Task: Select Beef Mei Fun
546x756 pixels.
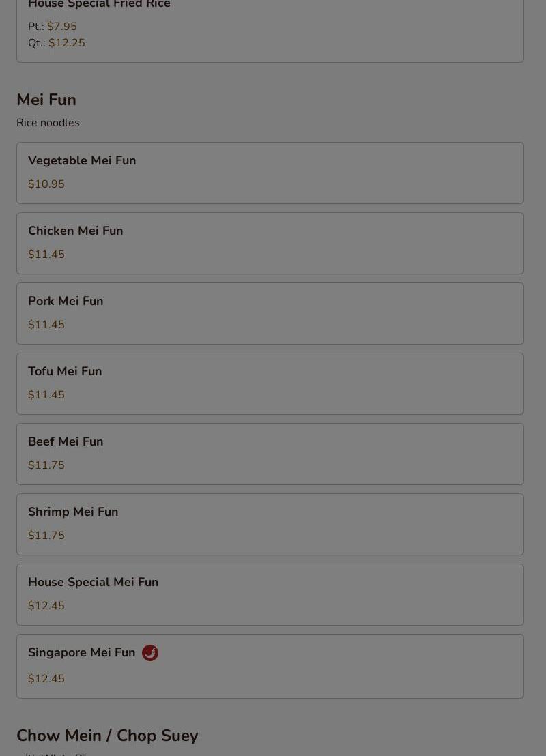Action: click(270, 454)
